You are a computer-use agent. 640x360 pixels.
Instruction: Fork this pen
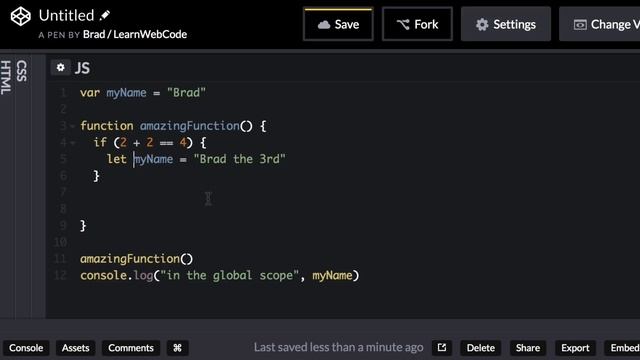tap(417, 24)
